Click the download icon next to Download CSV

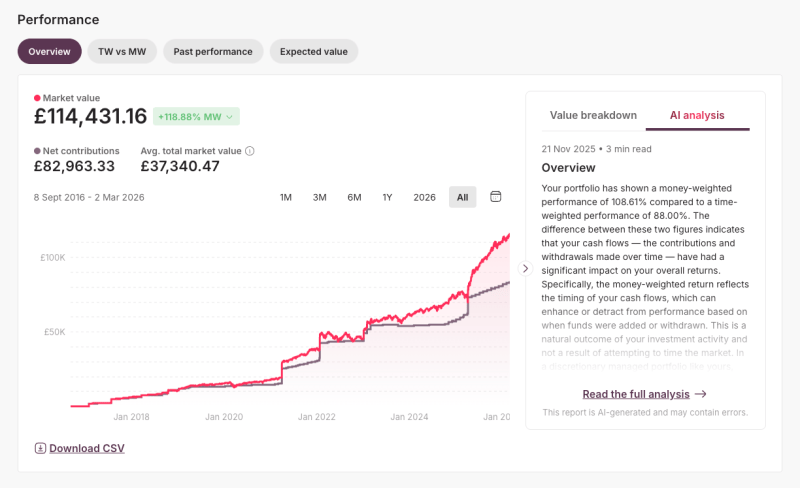(40, 449)
